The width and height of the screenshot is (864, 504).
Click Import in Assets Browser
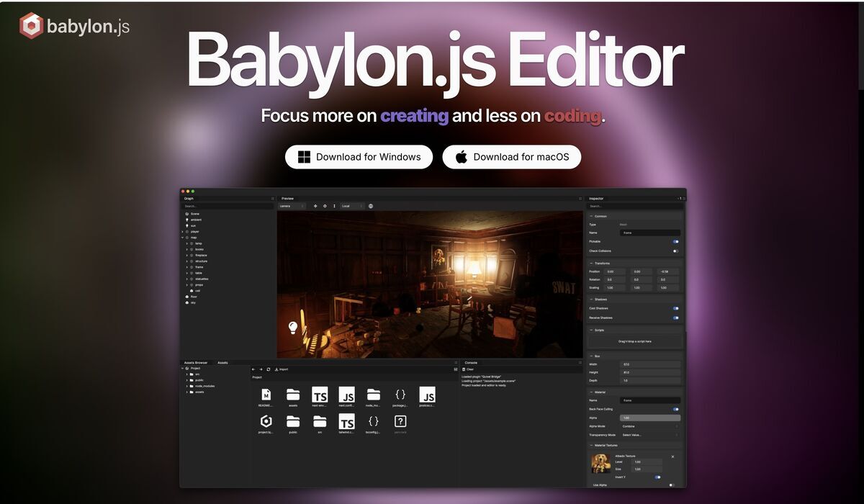282,369
